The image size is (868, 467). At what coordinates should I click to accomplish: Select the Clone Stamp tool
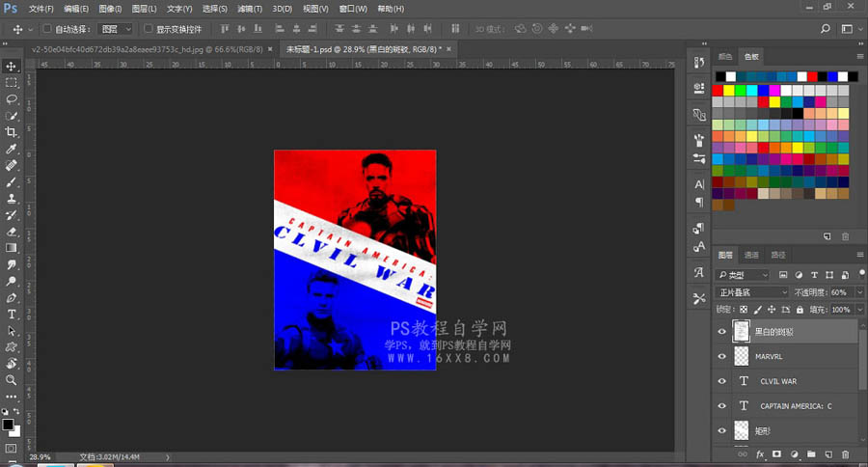[11, 199]
